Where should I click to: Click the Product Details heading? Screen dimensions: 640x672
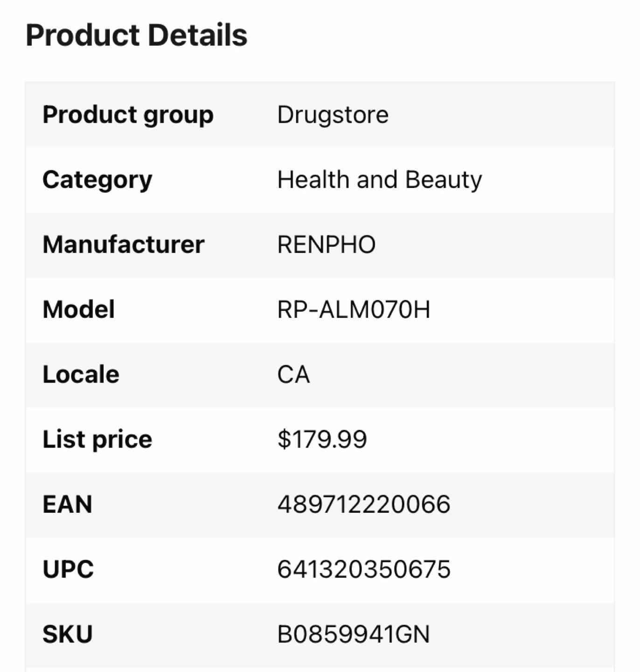tap(136, 35)
